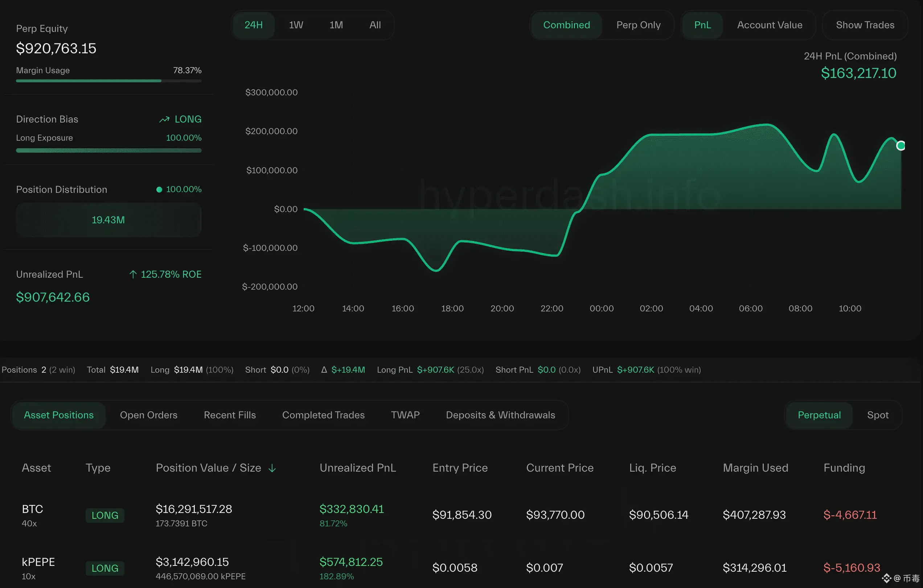Open the Open Orders tab
923x588 pixels.
148,415
